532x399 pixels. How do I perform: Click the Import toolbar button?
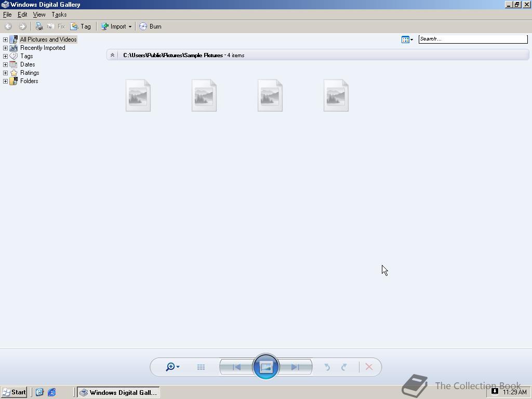click(x=114, y=26)
